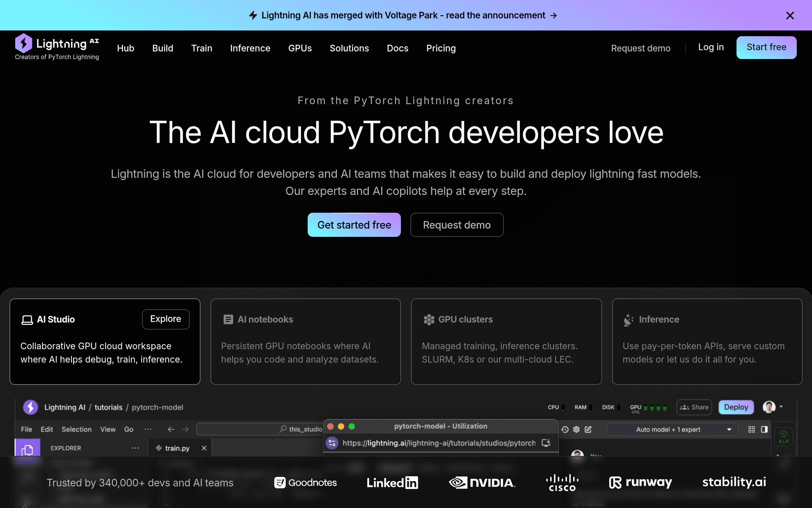The image size is (812, 508).
Task: Click the Lightning AI logo in the header
Action: (x=57, y=47)
